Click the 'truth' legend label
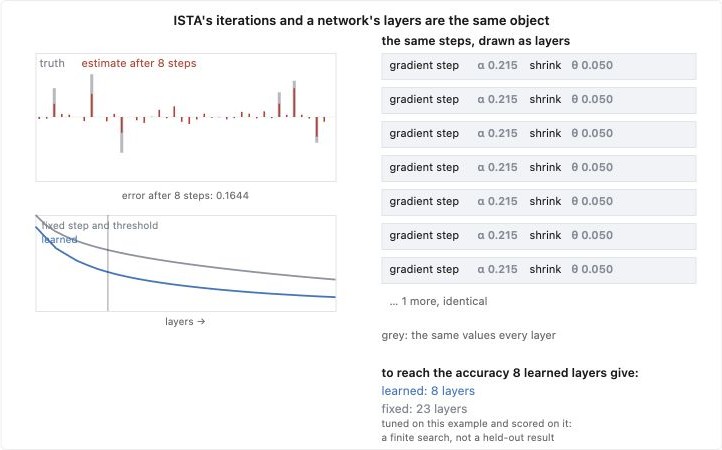This screenshot has height=450, width=722. tap(52, 64)
